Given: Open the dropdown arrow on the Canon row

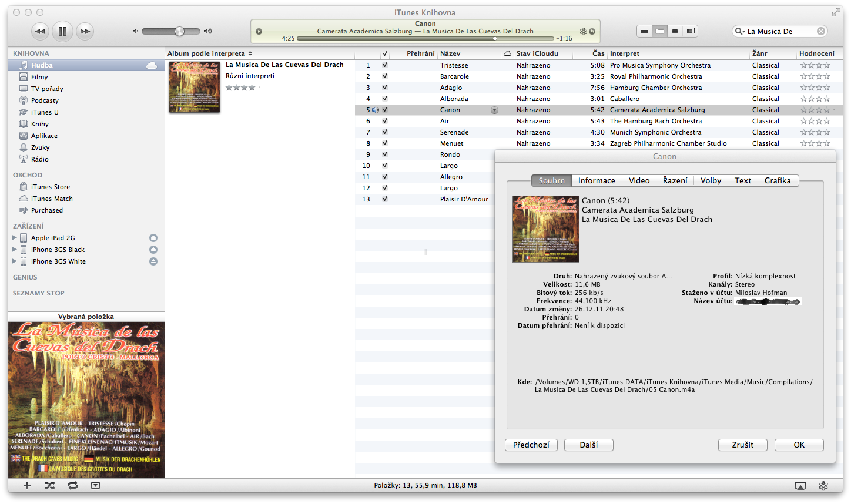Looking at the screenshot, I should [x=494, y=110].
